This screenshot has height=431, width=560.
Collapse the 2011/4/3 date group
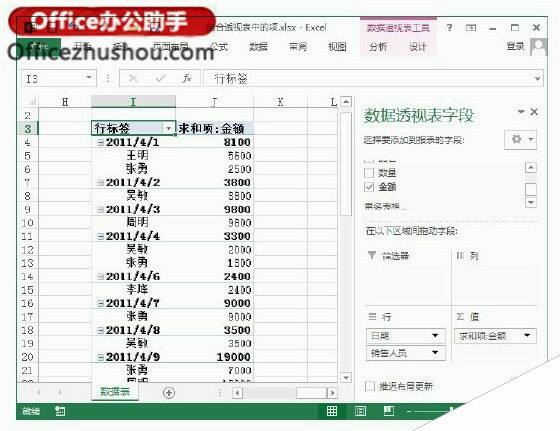pyautogui.click(x=101, y=210)
